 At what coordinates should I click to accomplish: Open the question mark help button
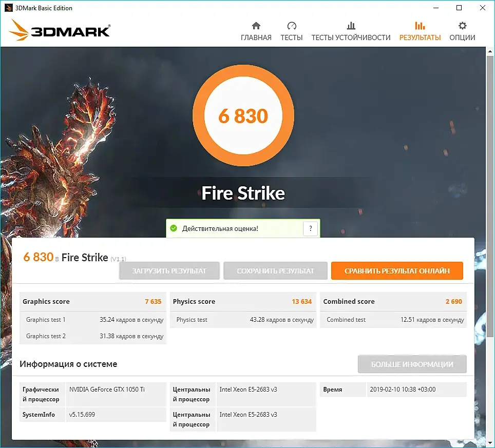pyautogui.click(x=310, y=228)
